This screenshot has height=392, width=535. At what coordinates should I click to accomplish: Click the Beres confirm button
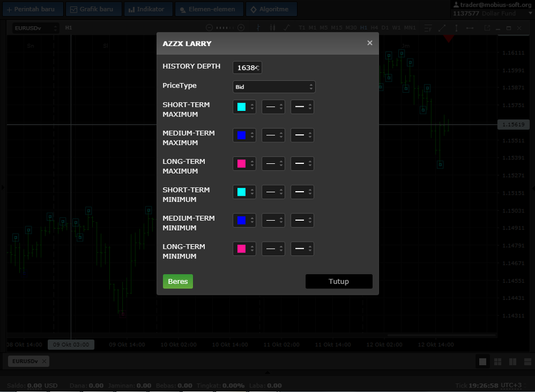click(178, 282)
